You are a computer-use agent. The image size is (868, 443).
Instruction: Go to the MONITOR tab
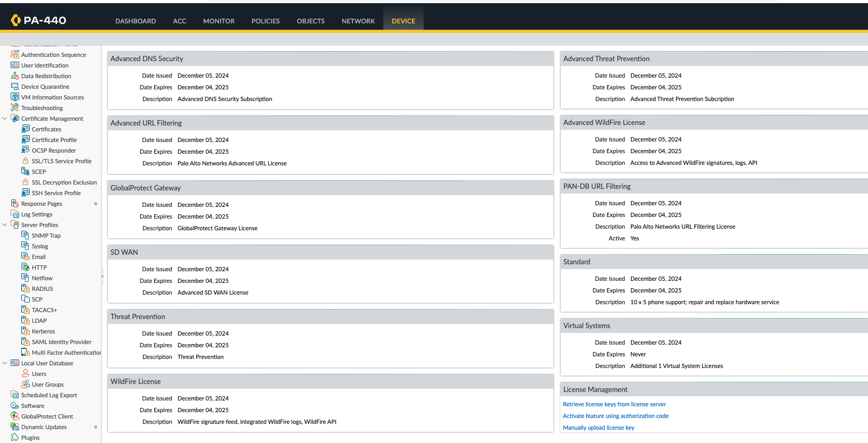click(x=218, y=21)
